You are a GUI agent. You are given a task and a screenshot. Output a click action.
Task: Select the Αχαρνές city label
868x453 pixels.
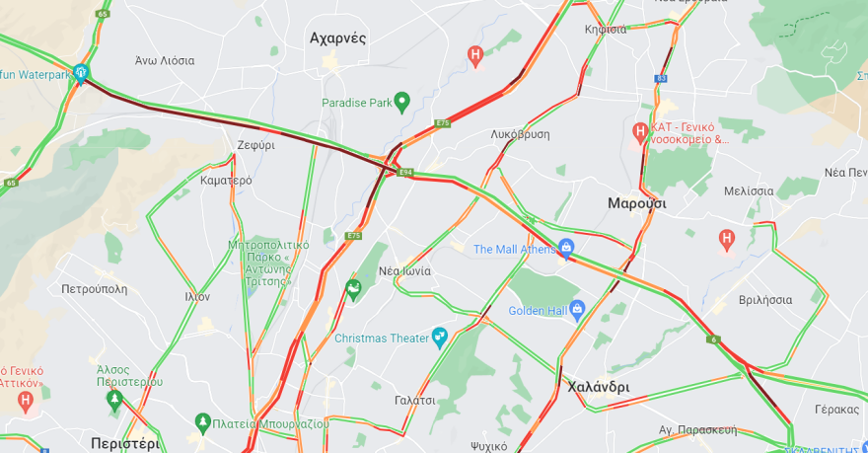(337, 38)
